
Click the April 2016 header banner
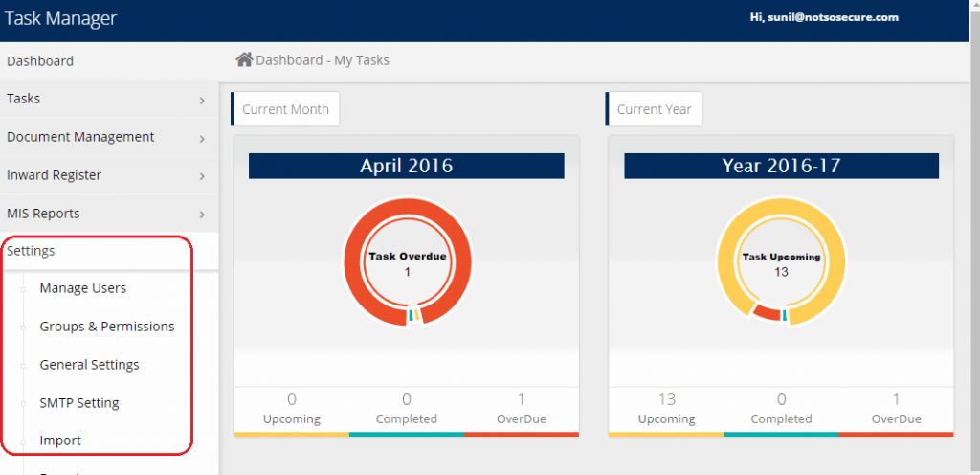pyautogui.click(x=406, y=166)
